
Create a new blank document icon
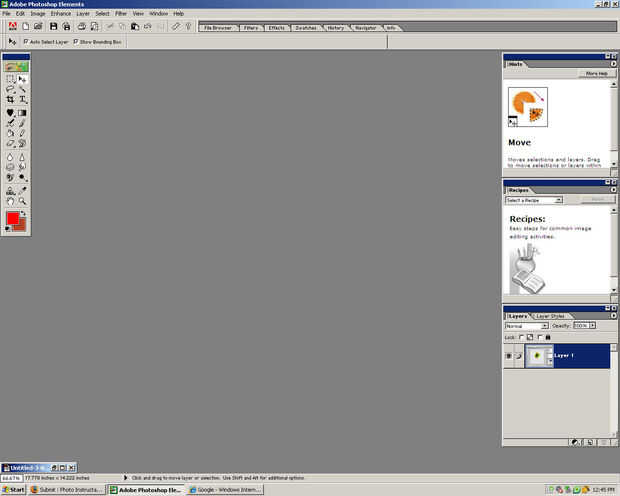pyautogui.click(x=26, y=27)
